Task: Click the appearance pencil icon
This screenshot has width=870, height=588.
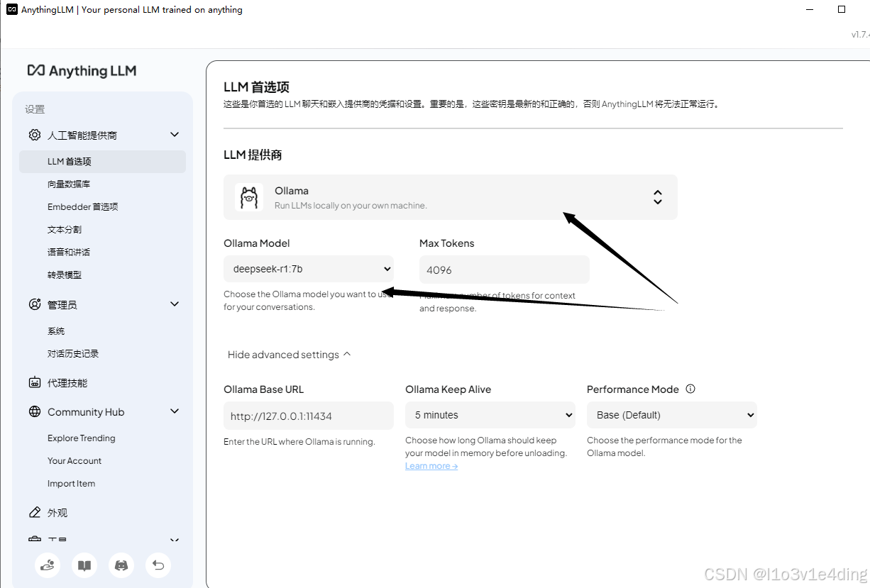Action: coord(35,512)
